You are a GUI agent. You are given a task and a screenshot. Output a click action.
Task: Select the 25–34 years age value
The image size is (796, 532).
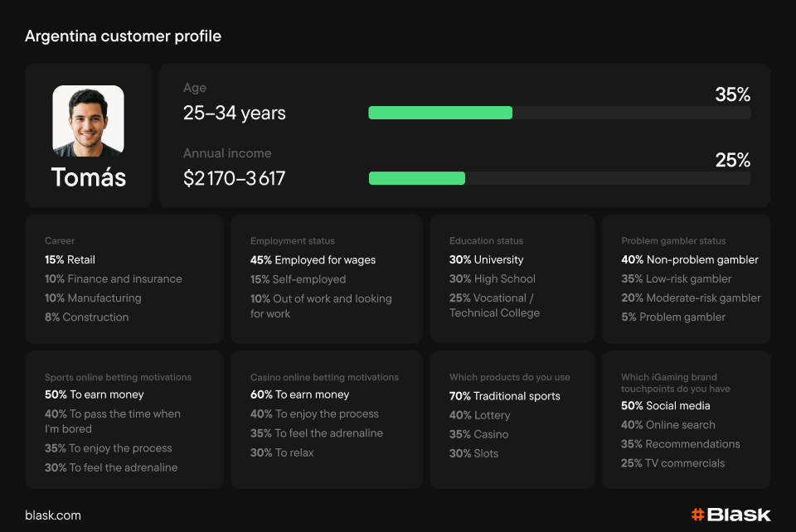[234, 114]
